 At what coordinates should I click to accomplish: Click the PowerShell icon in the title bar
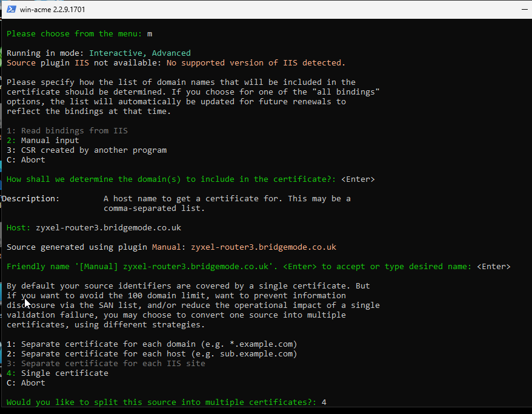(11, 9)
